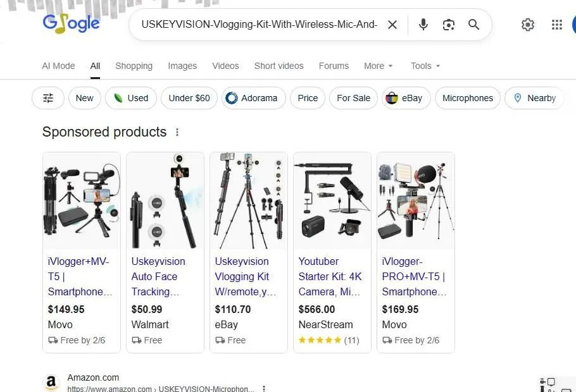Screen dimensions: 576x392
Task: Click the search magnifier icon
Action: pos(473,25)
